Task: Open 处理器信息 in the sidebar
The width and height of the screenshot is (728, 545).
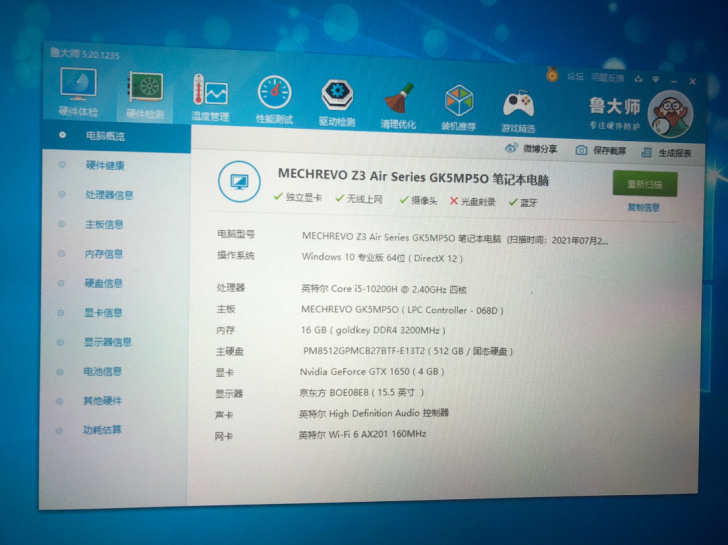Action: [x=109, y=195]
